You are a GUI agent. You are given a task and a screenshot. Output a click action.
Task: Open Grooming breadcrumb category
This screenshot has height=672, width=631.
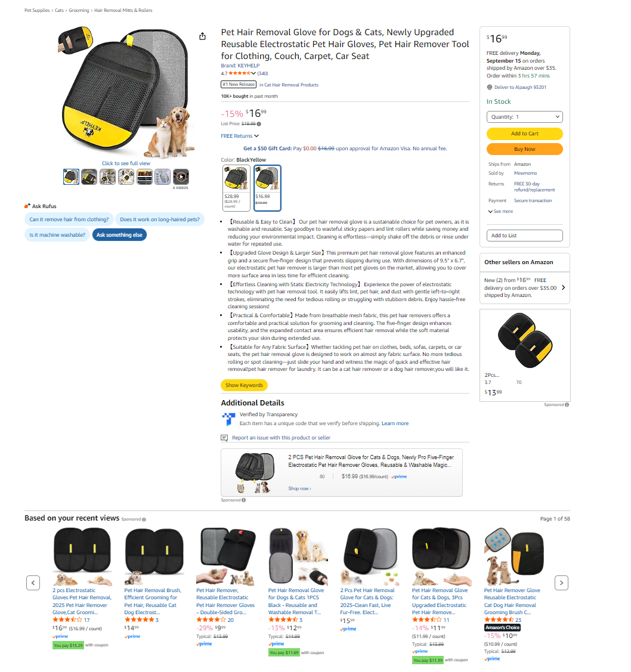coord(79,10)
